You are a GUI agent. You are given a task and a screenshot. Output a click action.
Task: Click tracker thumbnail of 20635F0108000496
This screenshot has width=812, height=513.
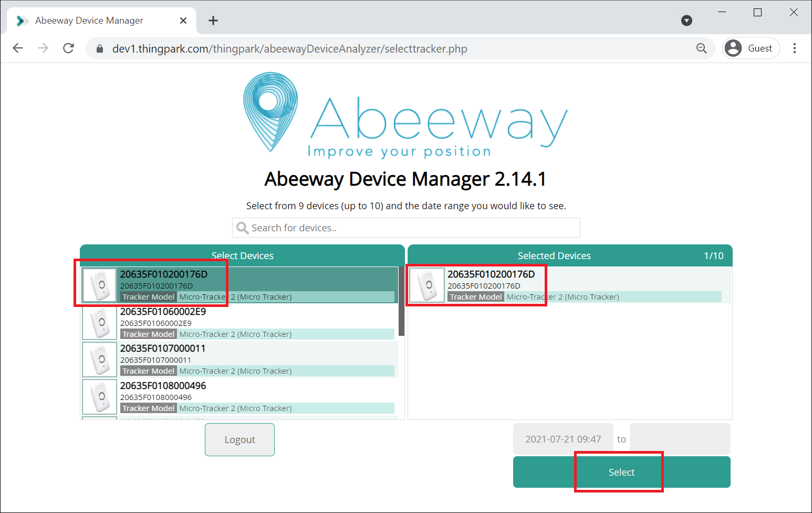point(99,397)
